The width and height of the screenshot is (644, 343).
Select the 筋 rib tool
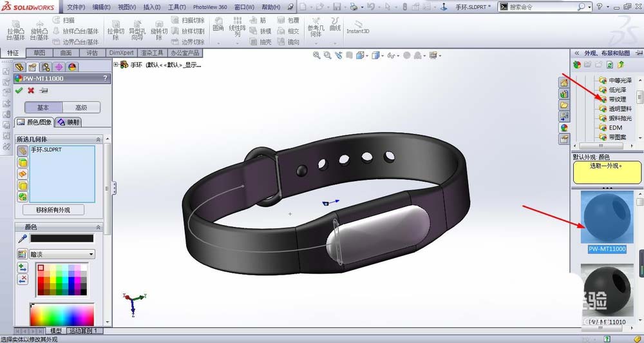click(258, 20)
